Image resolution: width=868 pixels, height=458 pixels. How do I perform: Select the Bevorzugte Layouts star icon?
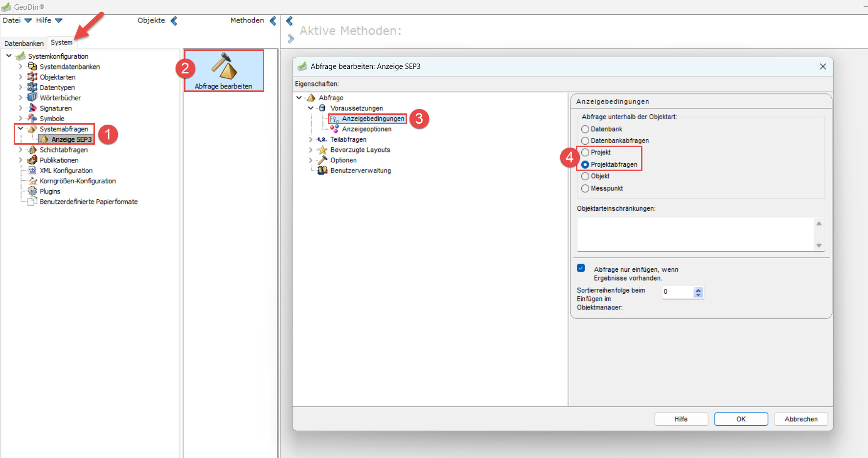pyautogui.click(x=322, y=150)
